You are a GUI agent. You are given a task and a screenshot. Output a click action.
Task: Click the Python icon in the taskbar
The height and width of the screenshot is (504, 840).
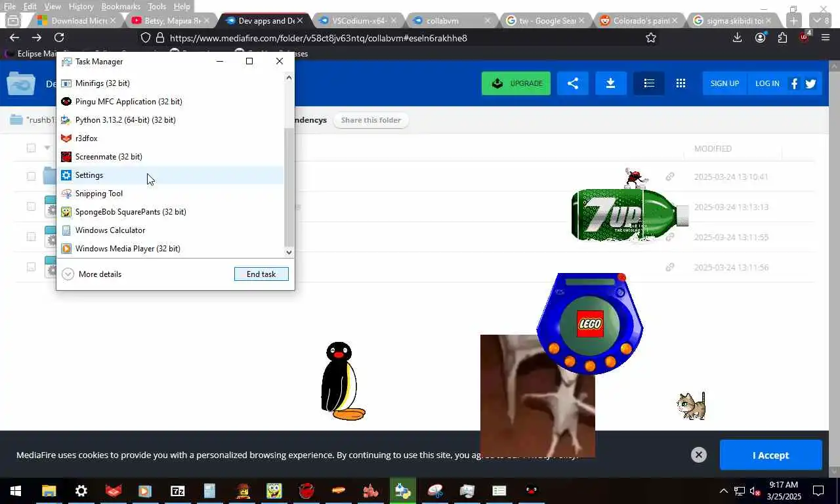tap(403, 490)
